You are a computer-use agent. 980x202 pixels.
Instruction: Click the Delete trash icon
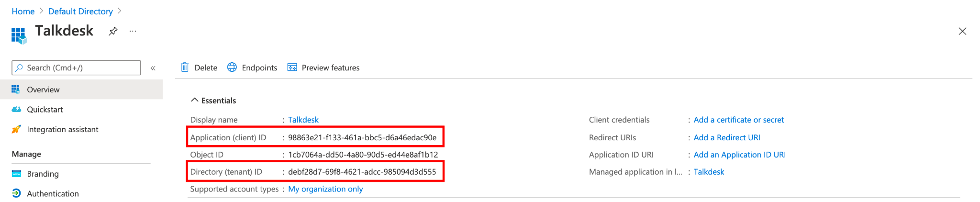click(185, 67)
